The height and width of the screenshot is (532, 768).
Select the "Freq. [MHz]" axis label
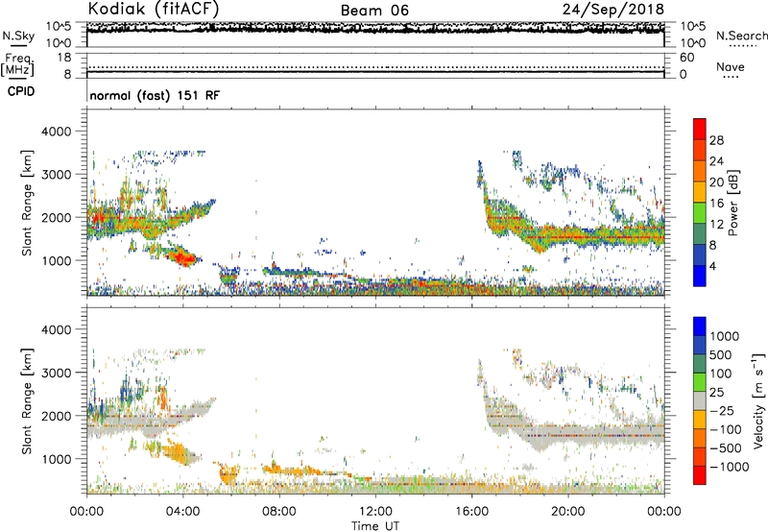coord(17,64)
